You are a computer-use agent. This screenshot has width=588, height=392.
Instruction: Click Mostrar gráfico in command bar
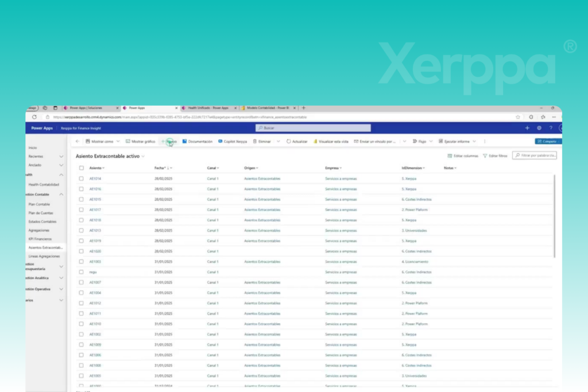tap(140, 141)
